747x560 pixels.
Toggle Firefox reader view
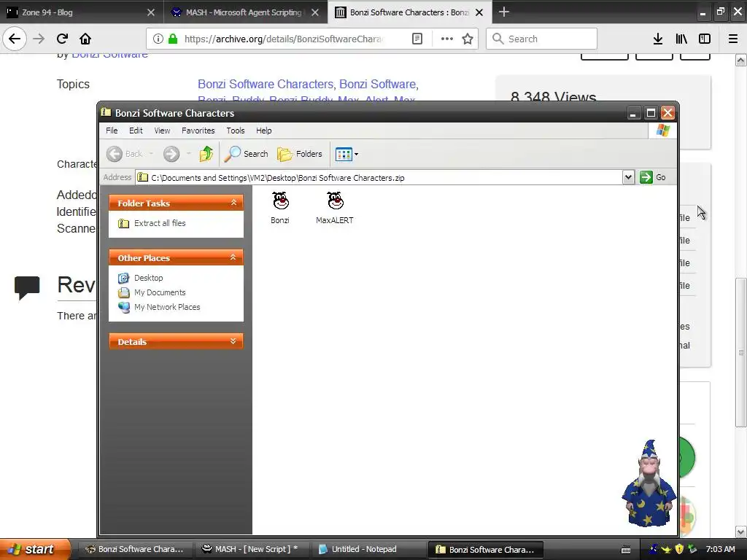417,39
